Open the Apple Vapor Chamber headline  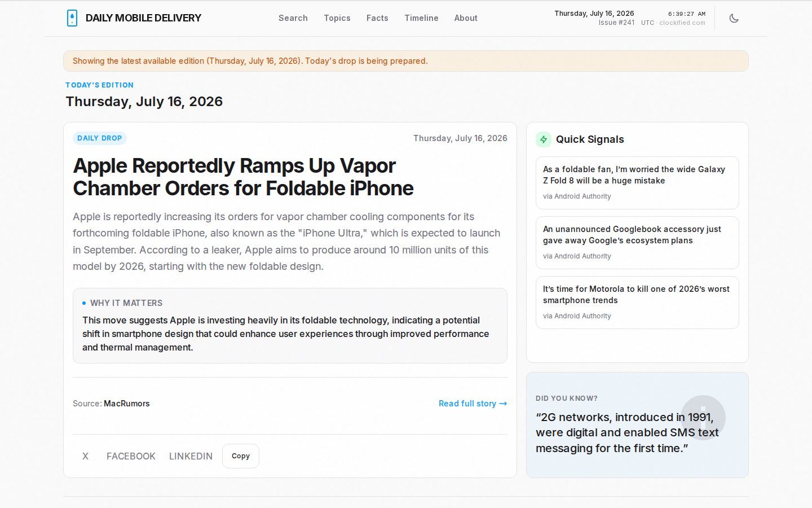coord(243,177)
